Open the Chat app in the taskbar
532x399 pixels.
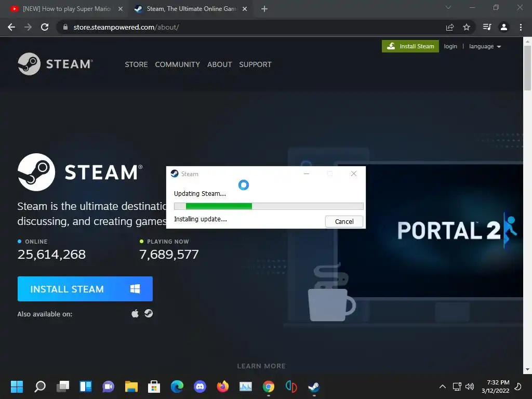pos(108,387)
